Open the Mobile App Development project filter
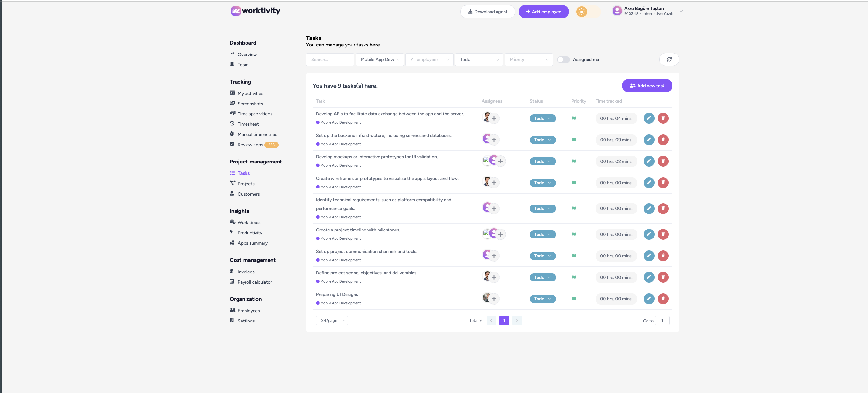 380,60
